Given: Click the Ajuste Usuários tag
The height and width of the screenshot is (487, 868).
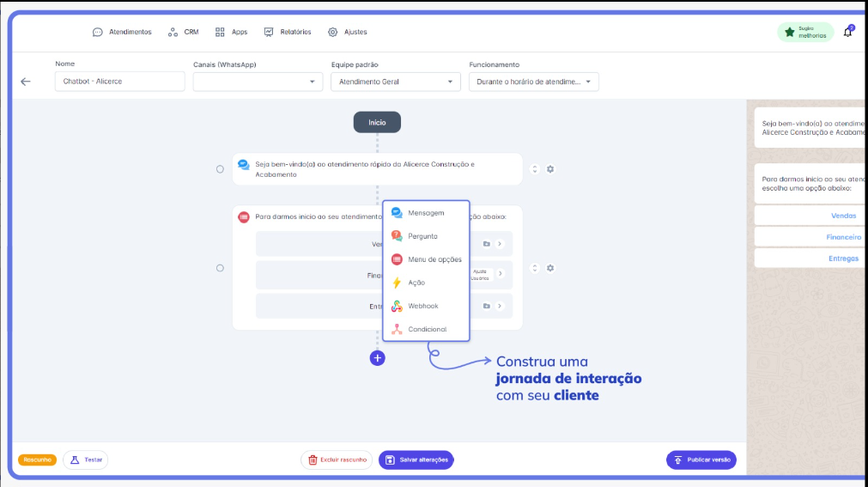Looking at the screenshot, I should point(480,275).
